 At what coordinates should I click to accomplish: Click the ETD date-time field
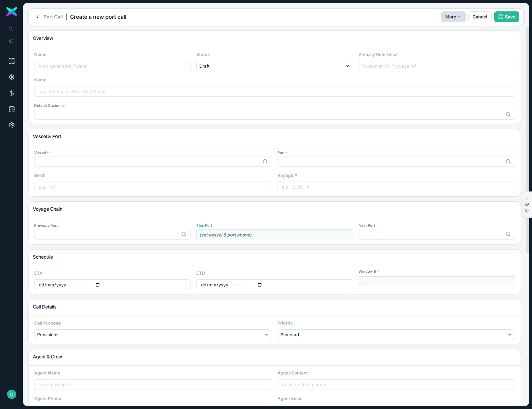click(275, 285)
